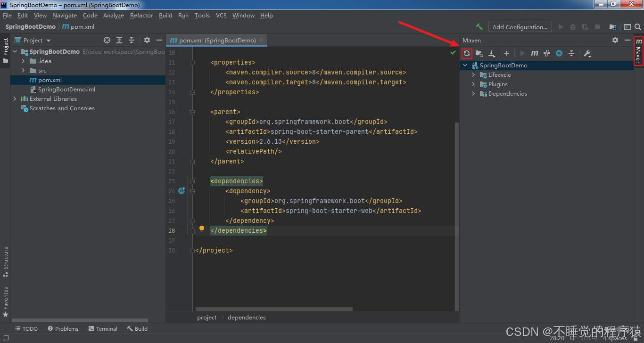Click the editor horizontal scrollbar
The width and height of the screenshot is (644, 343).
274,309
